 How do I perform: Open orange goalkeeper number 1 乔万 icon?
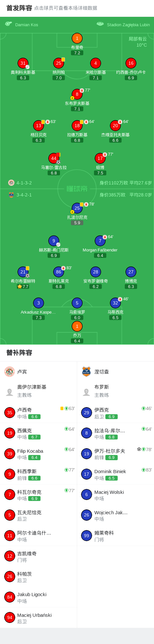77,326
